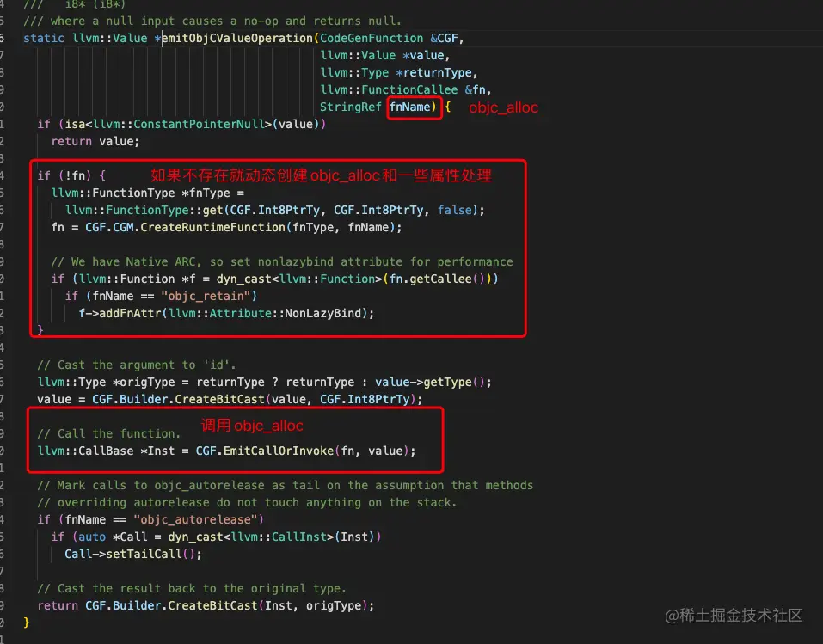Click the "objc_autorelease" string literal

(x=196, y=520)
